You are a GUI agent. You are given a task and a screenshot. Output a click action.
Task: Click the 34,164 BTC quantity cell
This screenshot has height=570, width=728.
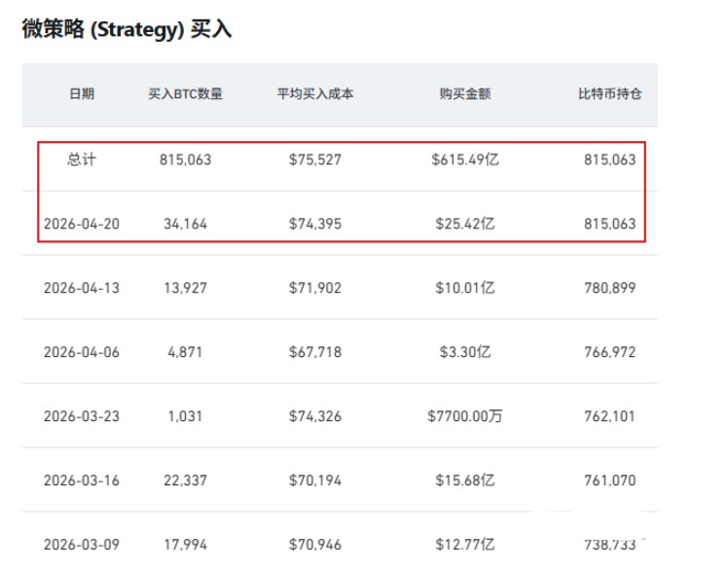pyautogui.click(x=184, y=224)
